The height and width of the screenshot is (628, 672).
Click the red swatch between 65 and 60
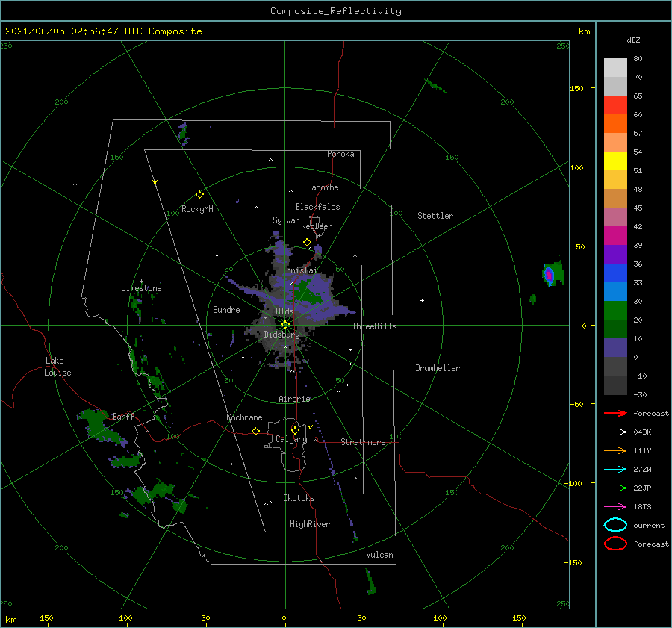click(615, 105)
